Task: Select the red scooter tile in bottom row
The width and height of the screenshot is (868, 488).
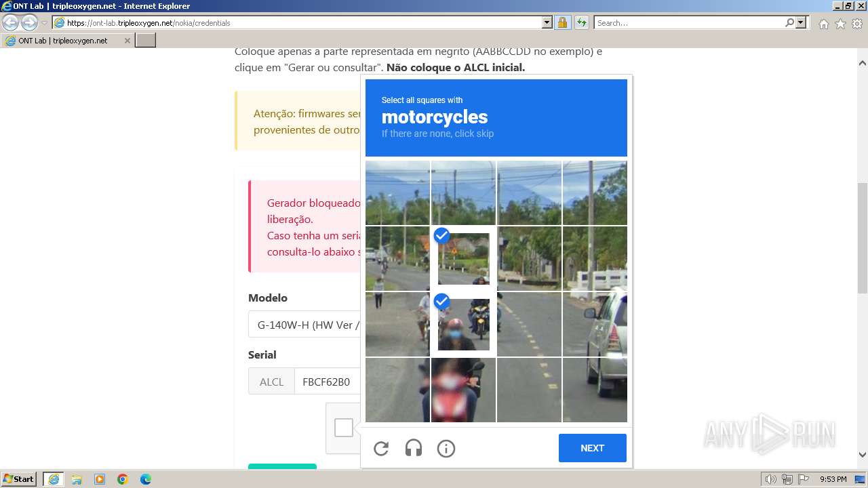Action: [463, 390]
